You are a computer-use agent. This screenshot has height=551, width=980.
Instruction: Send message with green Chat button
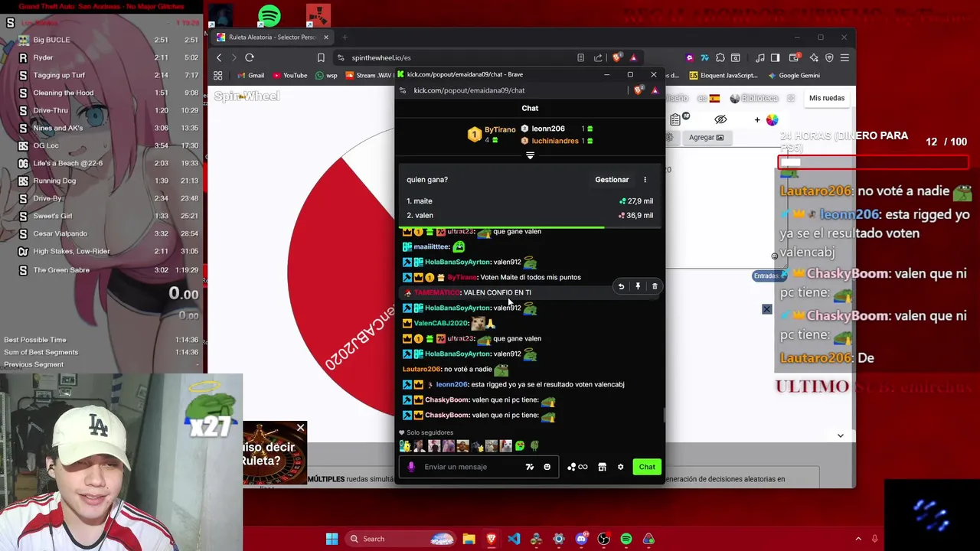click(647, 467)
